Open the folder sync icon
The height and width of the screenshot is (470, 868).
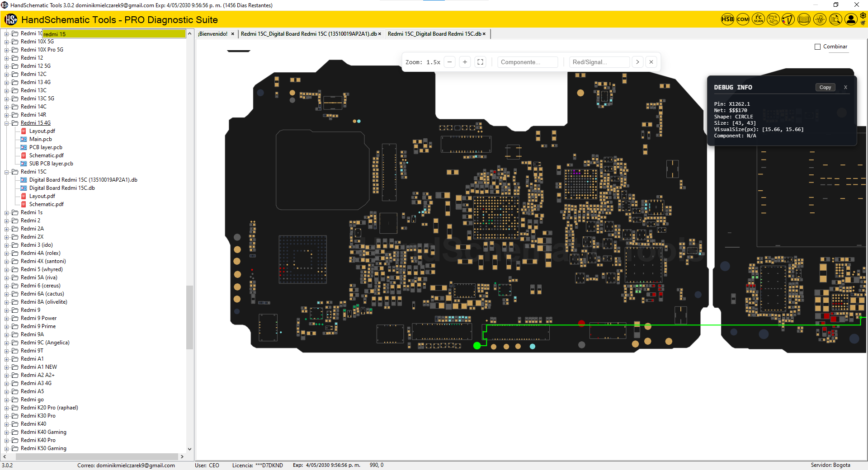(x=774, y=19)
